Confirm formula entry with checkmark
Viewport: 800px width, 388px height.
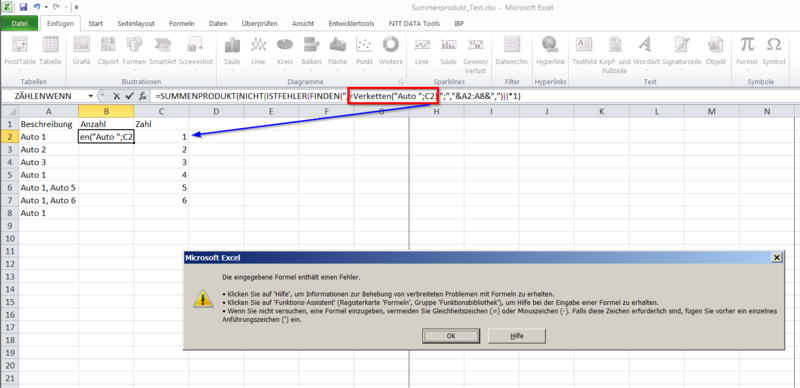coord(130,95)
